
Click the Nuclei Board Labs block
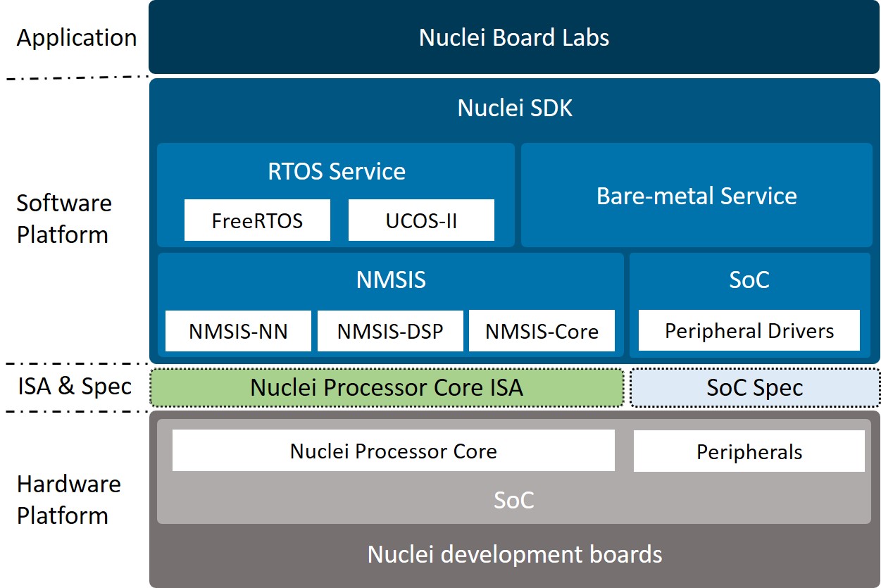(x=514, y=37)
